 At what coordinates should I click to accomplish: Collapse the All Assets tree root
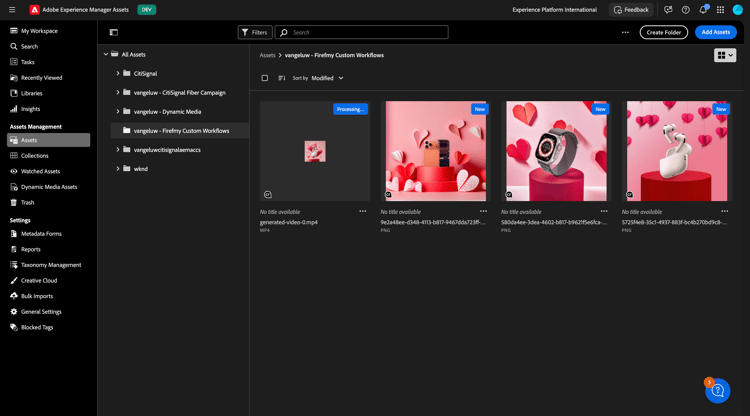pyautogui.click(x=106, y=54)
